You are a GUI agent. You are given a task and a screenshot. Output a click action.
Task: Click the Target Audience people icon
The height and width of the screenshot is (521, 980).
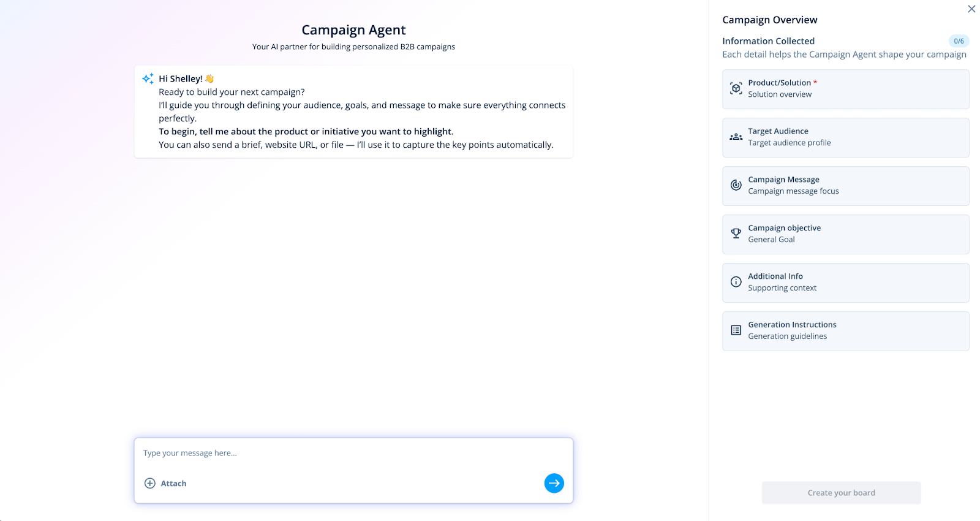pyautogui.click(x=736, y=137)
